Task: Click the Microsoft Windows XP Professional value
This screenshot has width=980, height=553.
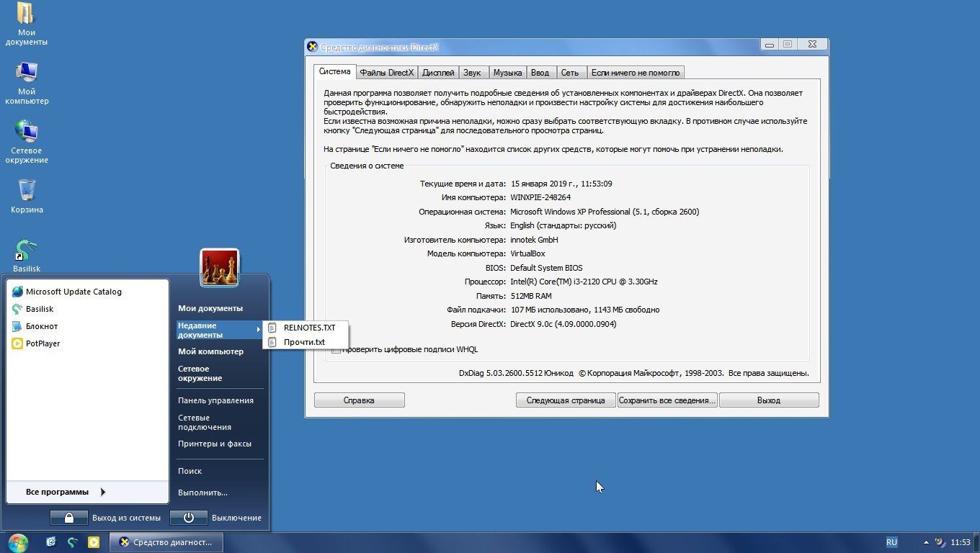Action: pyautogui.click(x=605, y=212)
